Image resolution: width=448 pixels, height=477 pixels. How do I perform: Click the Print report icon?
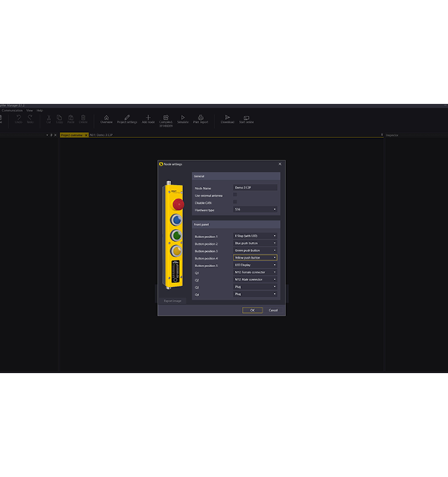201,118
